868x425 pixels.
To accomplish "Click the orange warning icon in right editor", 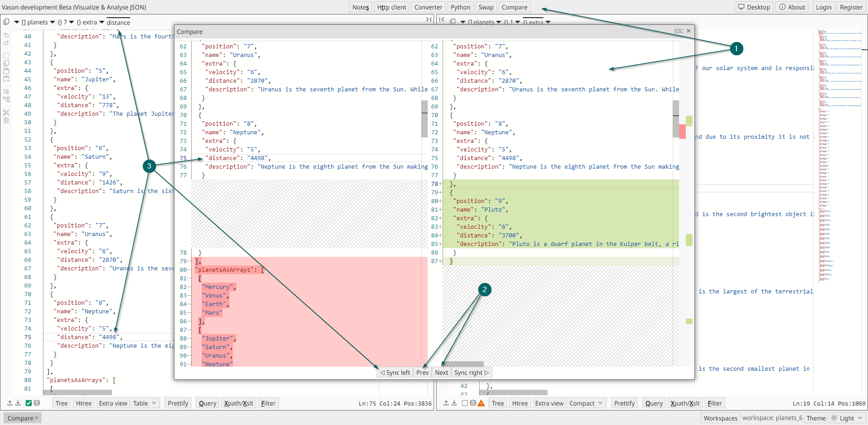I will (x=481, y=403).
